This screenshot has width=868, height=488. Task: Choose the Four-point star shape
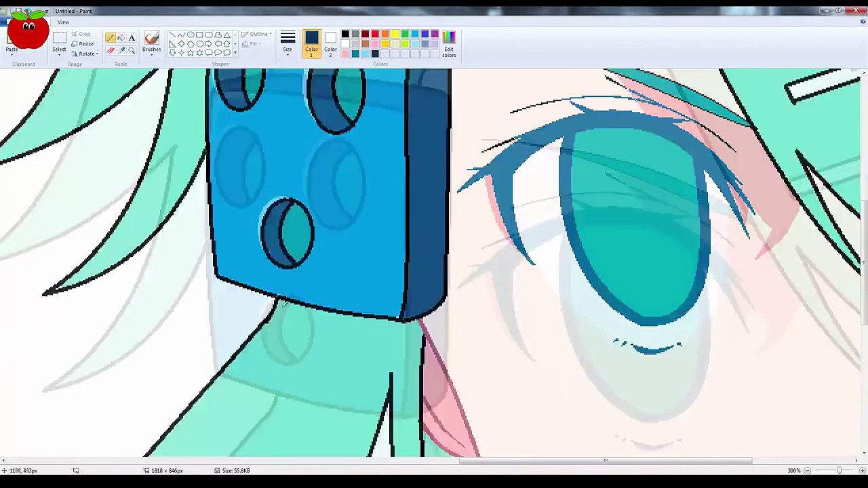click(x=181, y=53)
